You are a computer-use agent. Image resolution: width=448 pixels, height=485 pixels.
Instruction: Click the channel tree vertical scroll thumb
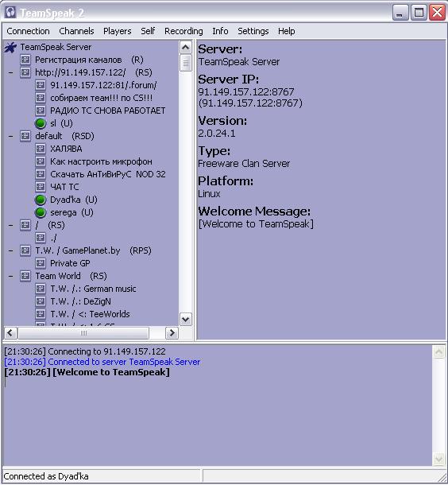point(185,63)
